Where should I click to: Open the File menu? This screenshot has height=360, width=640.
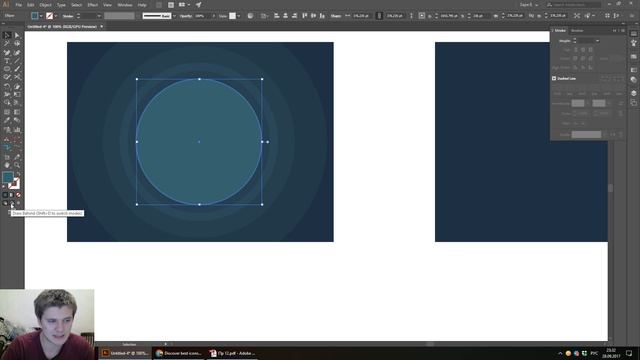coord(19,5)
